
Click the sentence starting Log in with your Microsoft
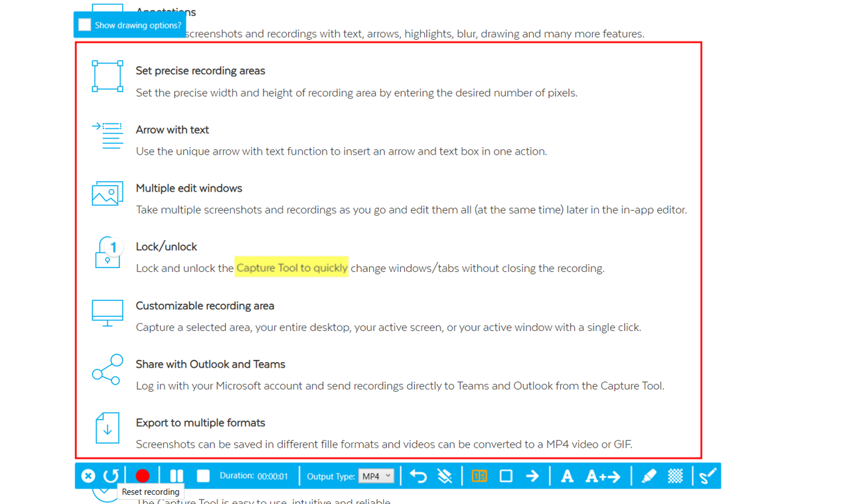pyautogui.click(x=400, y=385)
